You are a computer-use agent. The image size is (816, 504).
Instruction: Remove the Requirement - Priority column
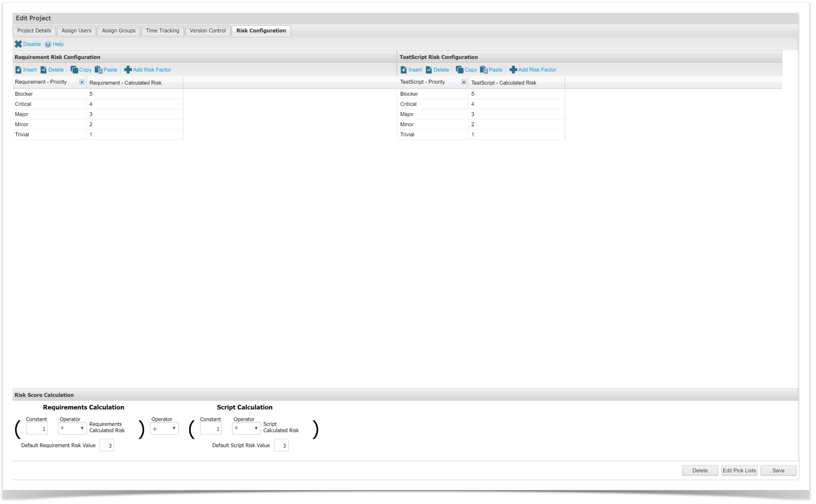tap(82, 82)
